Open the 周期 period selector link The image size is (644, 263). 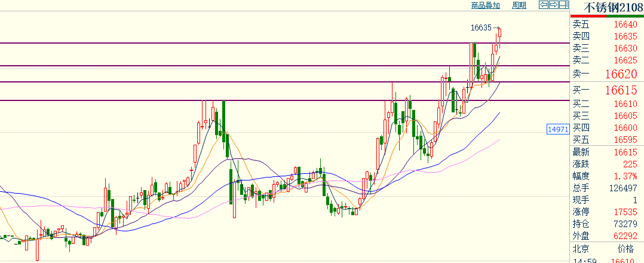519,5
